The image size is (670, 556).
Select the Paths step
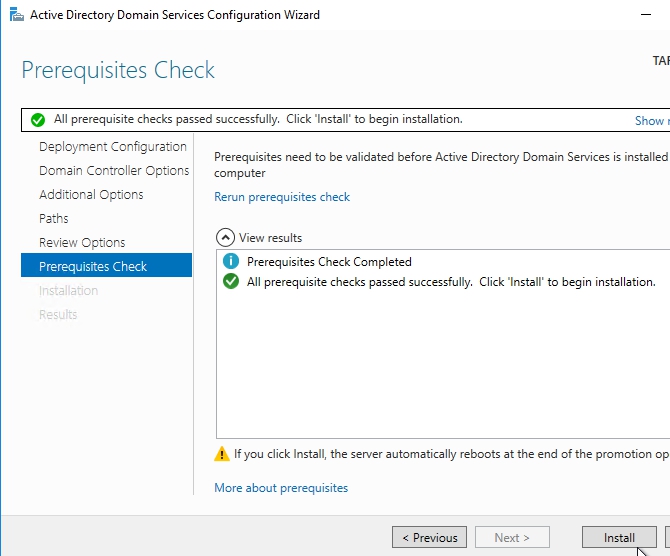pos(54,219)
